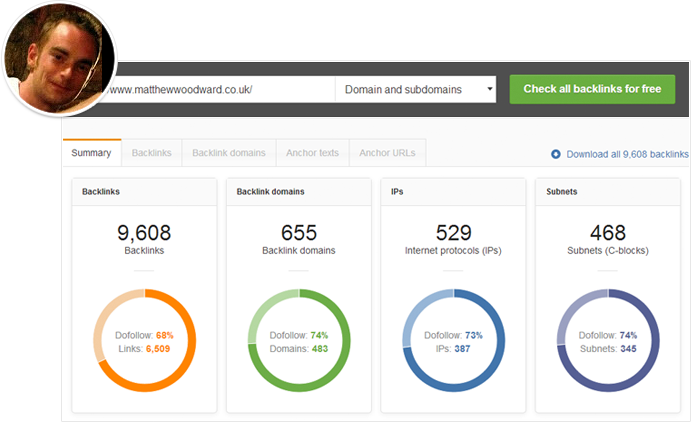Click the purple Subnets donut chart
The image size is (691, 422).
pyautogui.click(x=608, y=339)
